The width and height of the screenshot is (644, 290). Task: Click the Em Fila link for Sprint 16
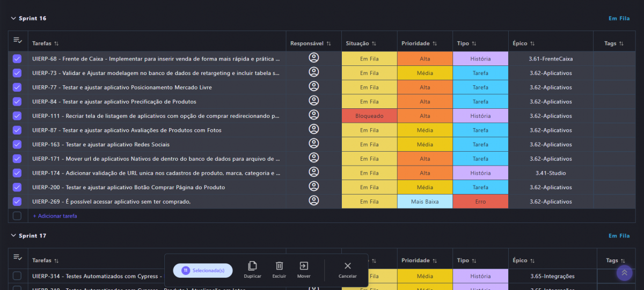pos(619,18)
